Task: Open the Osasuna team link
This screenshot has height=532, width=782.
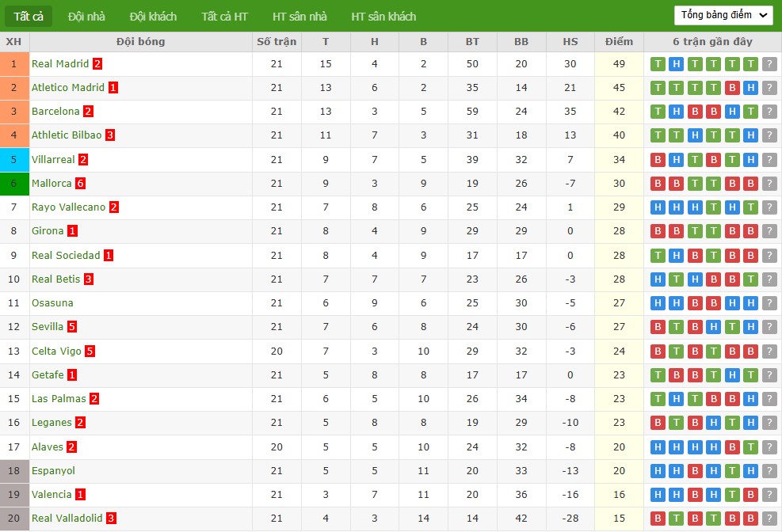Action: tap(52, 303)
